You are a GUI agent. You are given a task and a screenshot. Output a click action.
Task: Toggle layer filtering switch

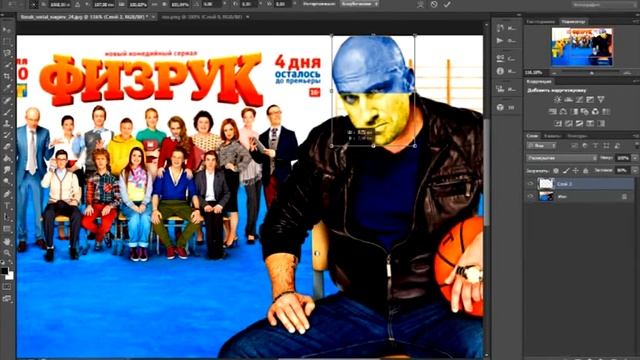(x=636, y=146)
